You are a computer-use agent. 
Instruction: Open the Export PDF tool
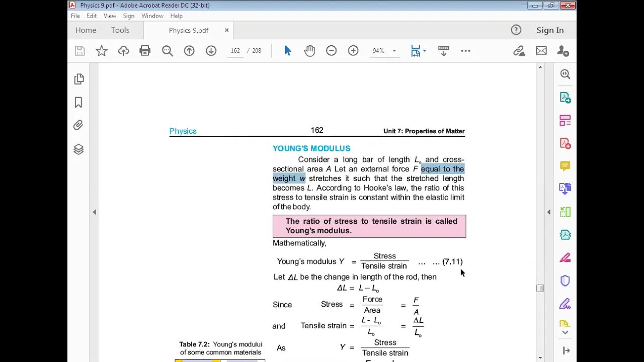(x=565, y=98)
